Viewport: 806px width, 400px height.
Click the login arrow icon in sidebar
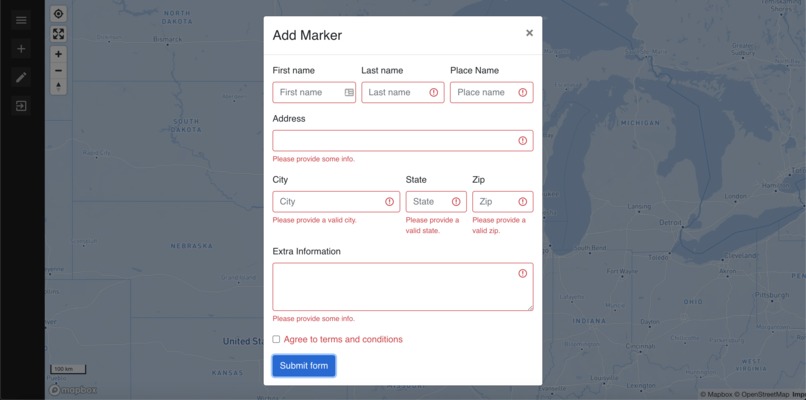(21, 106)
